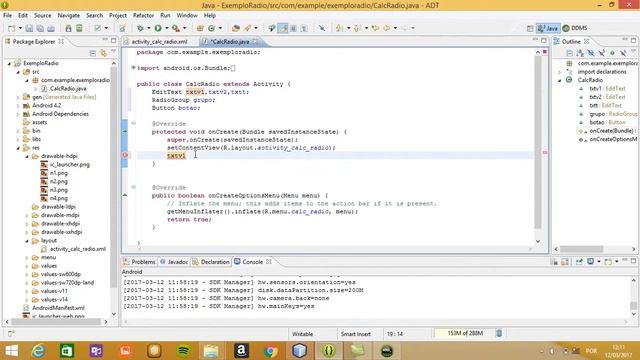Click the Open Perspective icon
The height and width of the screenshot is (360, 640).
coord(530,28)
